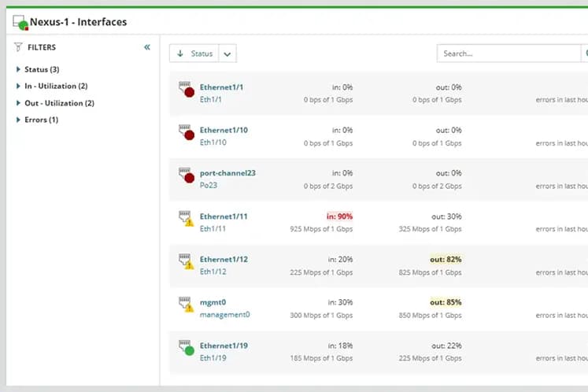The image size is (588, 392).
Task: Click '925 Mbps of 1 Gbps' text
Action: click(x=321, y=229)
